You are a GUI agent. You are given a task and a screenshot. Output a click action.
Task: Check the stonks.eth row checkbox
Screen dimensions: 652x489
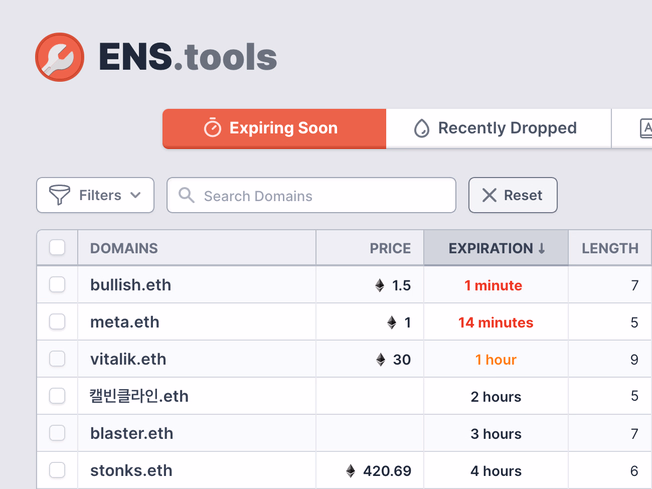[57, 470]
